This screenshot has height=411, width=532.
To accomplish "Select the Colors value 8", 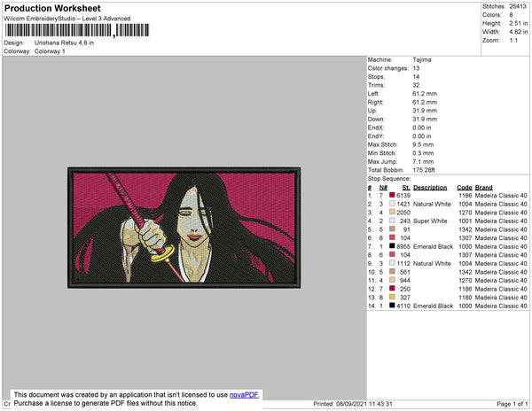I will [511, 15].
